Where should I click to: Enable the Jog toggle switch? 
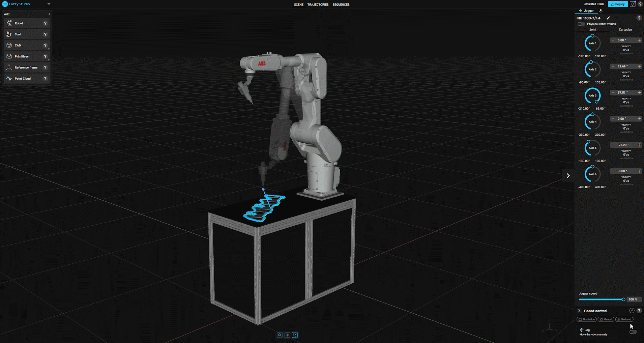pyautogui.click(x=633, y=332)
